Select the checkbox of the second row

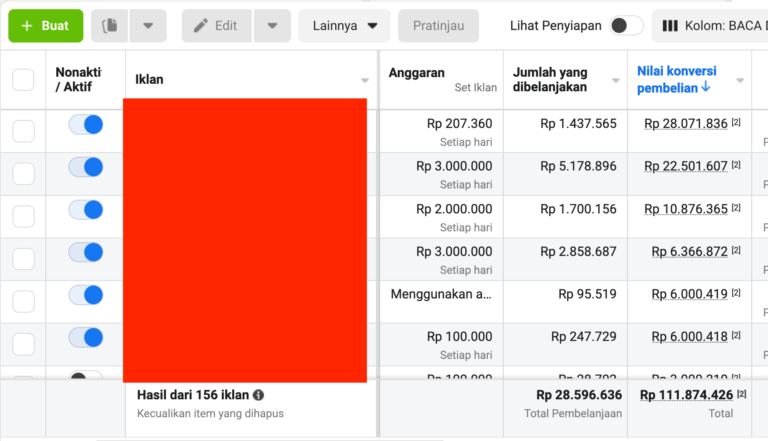pyautogui.click(x=23, y=174)
